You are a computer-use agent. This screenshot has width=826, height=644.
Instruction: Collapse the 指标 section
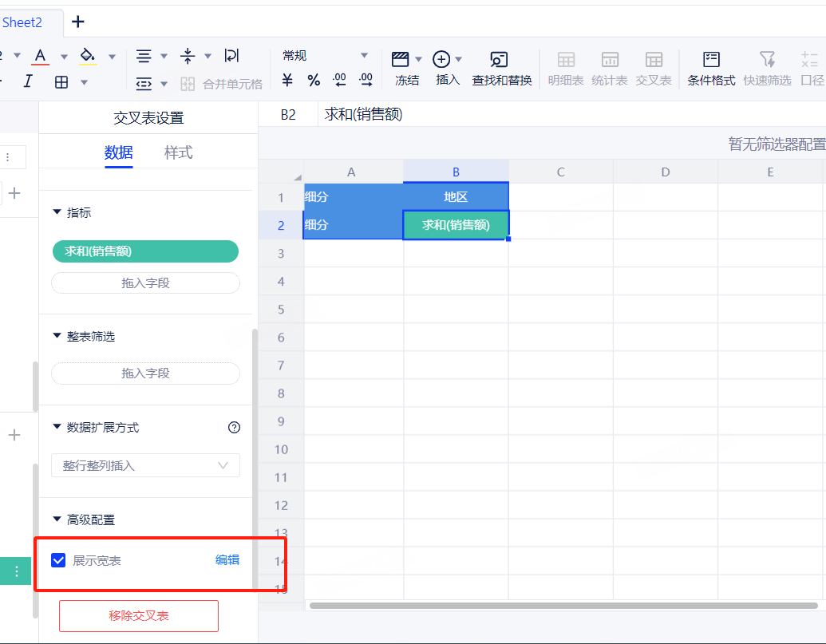point(57,212)
